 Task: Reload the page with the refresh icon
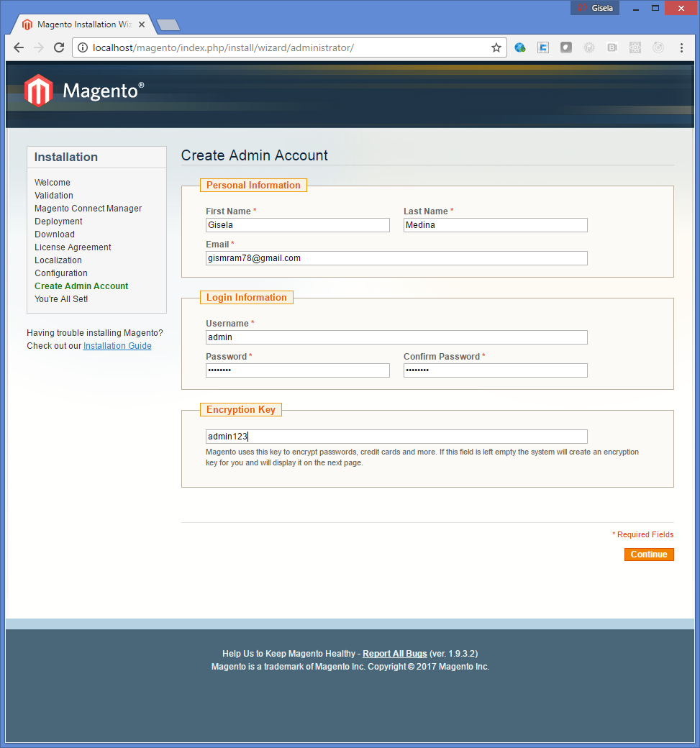point(59,47)
